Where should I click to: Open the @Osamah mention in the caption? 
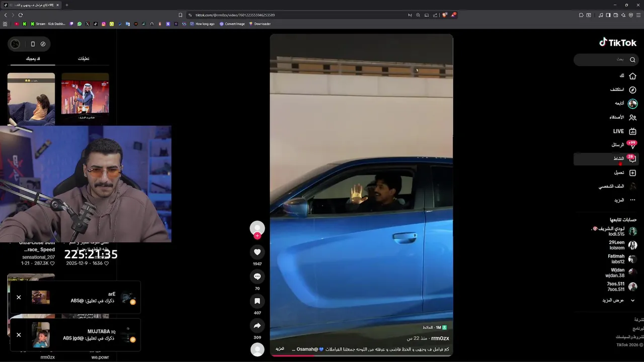pyautogui.click(x=307, y=349)
